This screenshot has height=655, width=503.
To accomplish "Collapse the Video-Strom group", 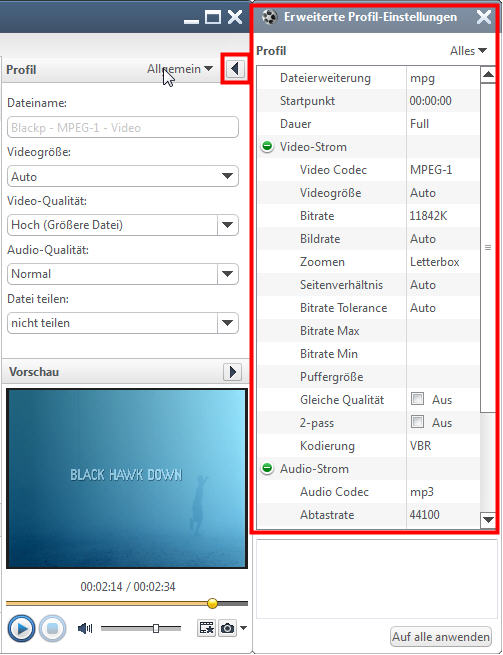I will (x=267, y=147).
